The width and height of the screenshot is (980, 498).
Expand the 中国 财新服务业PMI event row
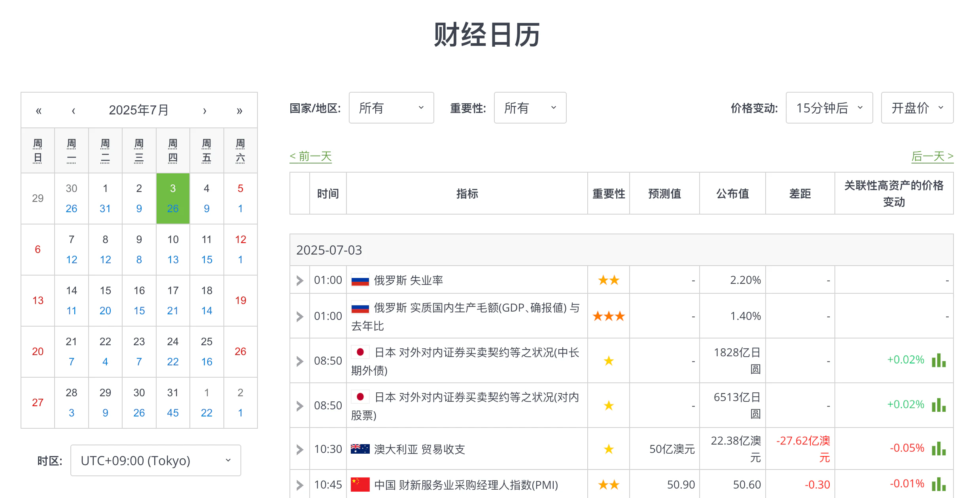click(299, 484)
